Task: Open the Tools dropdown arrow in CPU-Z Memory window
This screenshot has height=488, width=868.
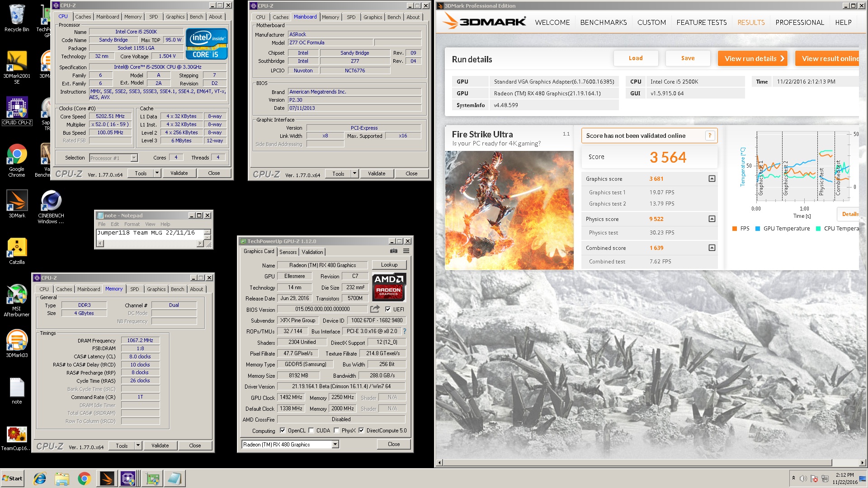Action: coord(138,446)
